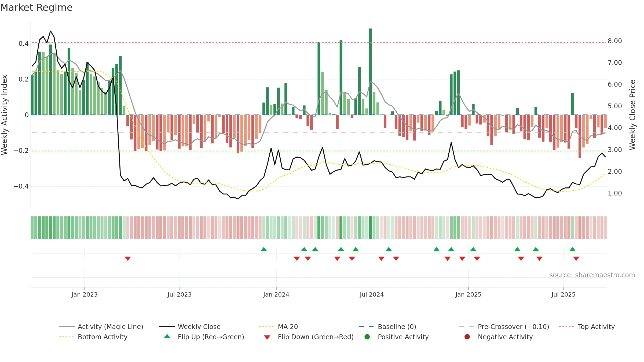Viewport: 644px width, 362px height.
Task: Click the first green flip-up marker before Jan 2024
Action: coord(264,249)
